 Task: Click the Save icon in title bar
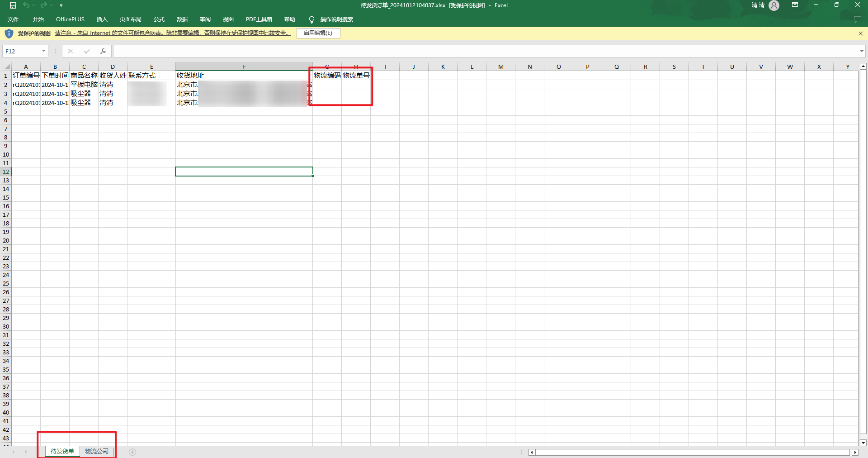[13, 5]
